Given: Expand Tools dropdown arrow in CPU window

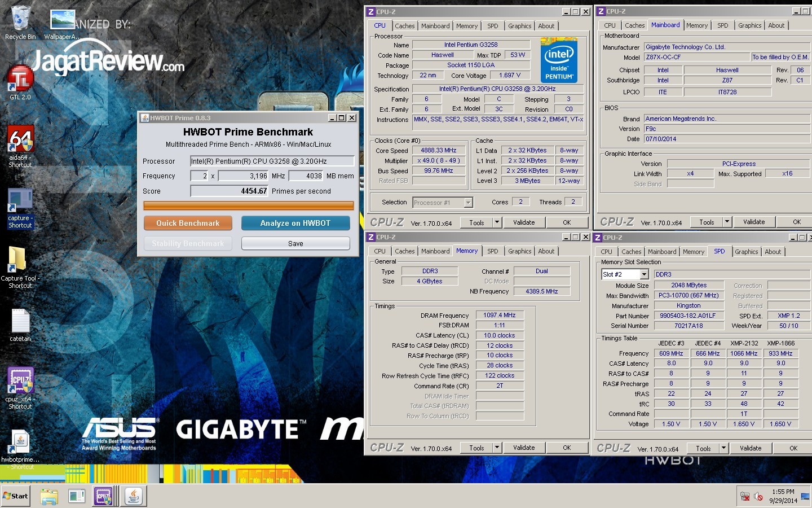Looking at the screenshot, I should [x=497, y=222].
